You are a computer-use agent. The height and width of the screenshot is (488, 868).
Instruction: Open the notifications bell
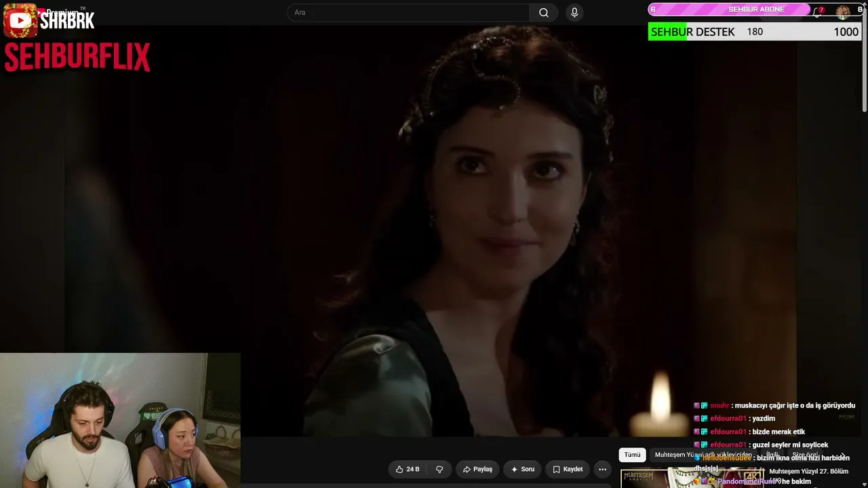tap(818, 12)
